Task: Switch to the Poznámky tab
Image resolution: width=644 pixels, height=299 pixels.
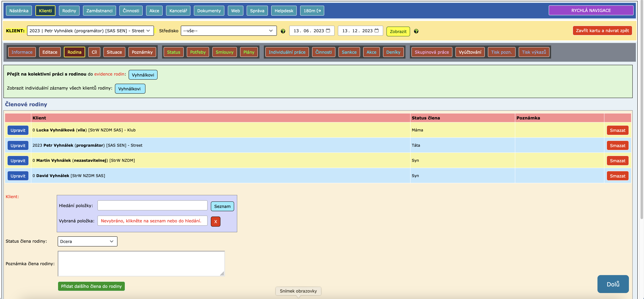Action: 142,52
